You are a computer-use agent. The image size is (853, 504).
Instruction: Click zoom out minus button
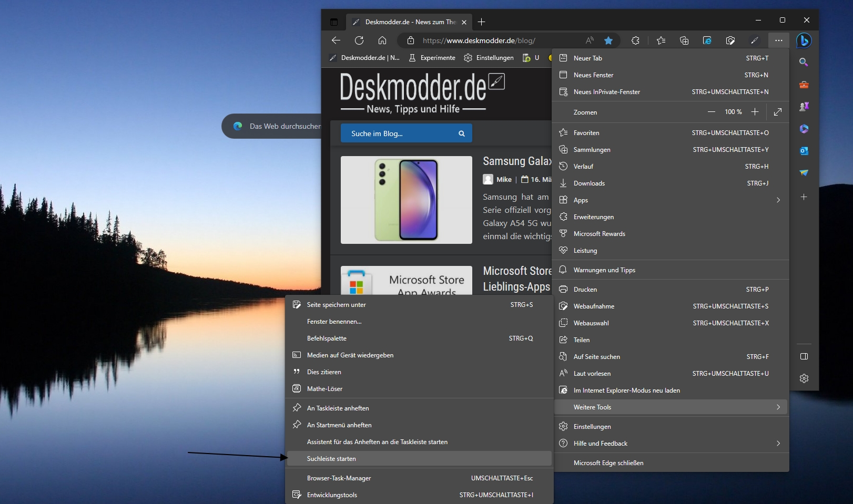[x=712, y=112]
